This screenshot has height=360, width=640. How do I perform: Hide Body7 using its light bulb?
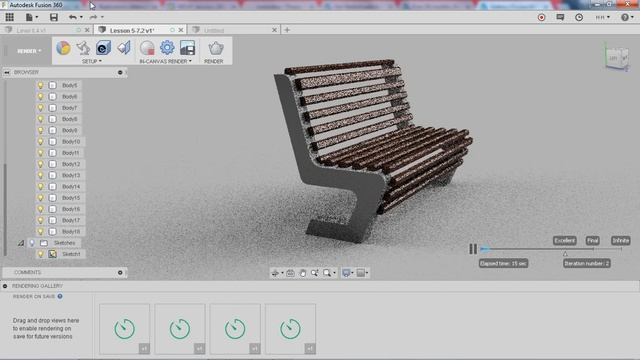coord(40,108)
